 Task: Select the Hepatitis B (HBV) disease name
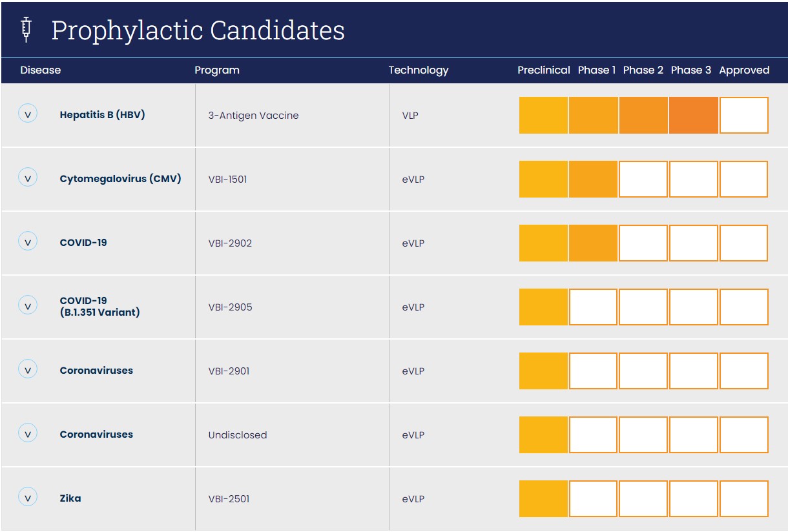[x=102, y=115]
